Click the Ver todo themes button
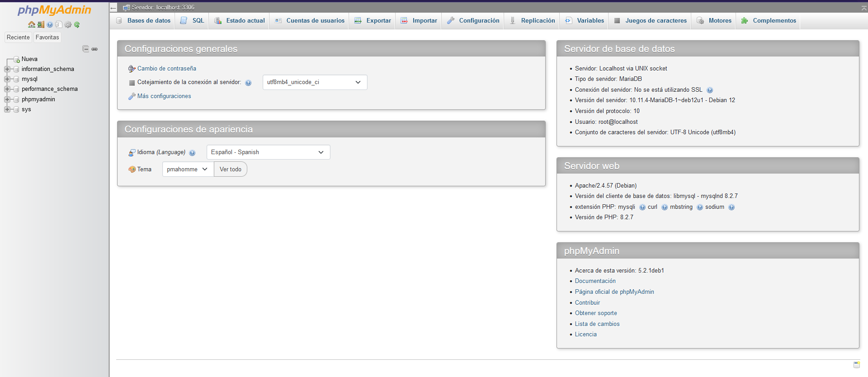This screenshot has height=377, width=868. tap(231, 169)
